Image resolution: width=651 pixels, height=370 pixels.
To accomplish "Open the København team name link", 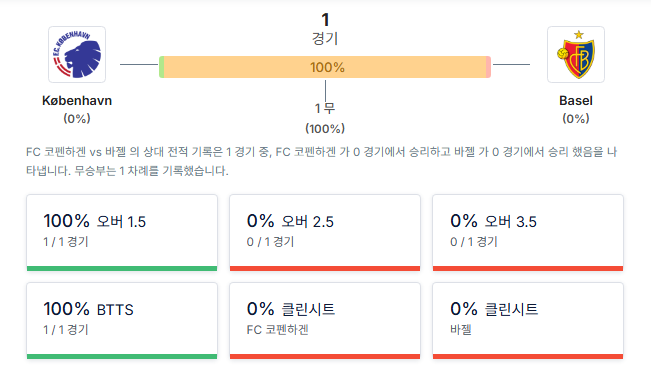I will (77, 100).
